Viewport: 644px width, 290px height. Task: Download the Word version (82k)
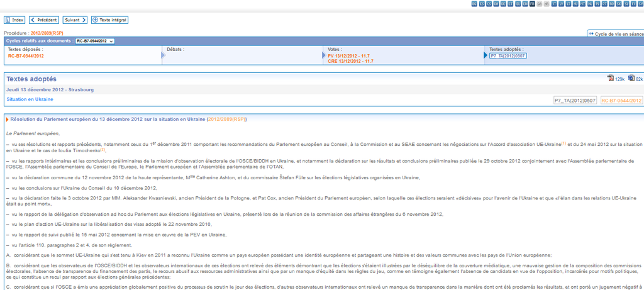tap(635, 79)
